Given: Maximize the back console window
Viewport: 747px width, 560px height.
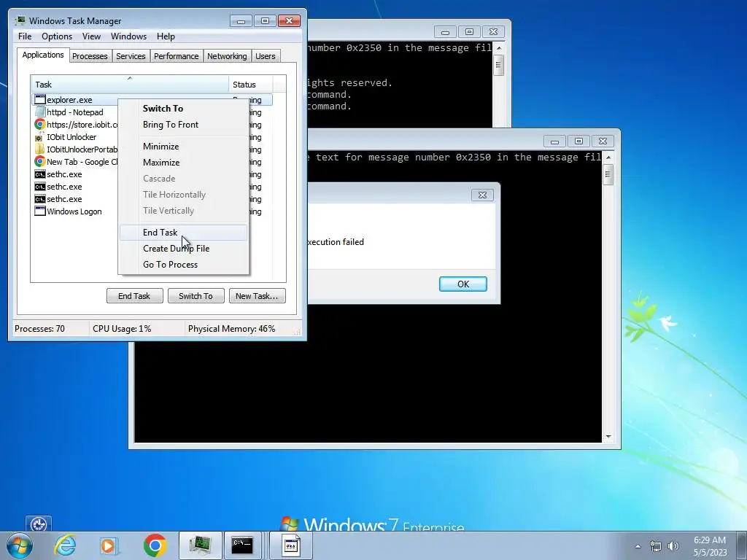Looking at the screenshot, I should pos(469,32).
